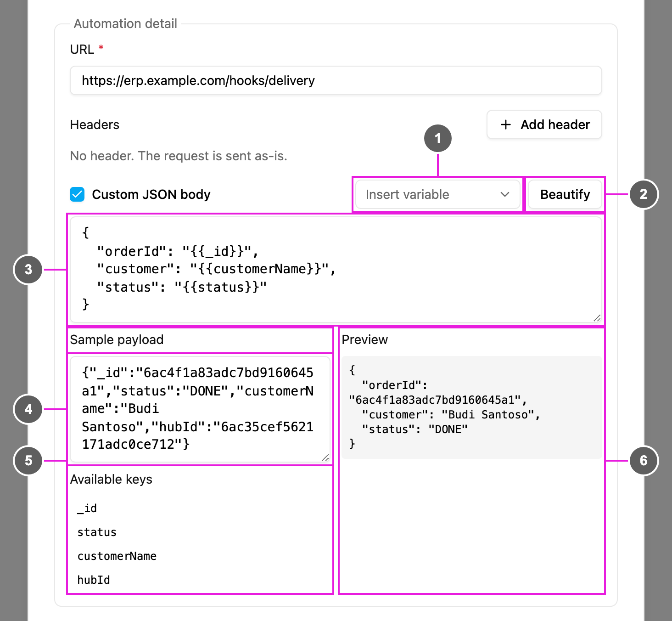Click inside the custom JSON body editor
This screenshot has width=672, height=621.
pos(336,270)
